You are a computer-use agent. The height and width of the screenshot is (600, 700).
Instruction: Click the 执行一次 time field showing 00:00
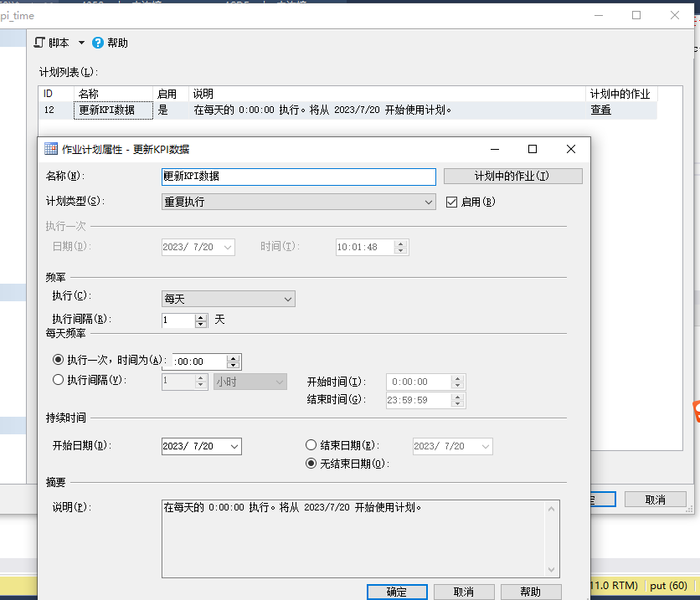pyautogui.click(x=199, y=362)
